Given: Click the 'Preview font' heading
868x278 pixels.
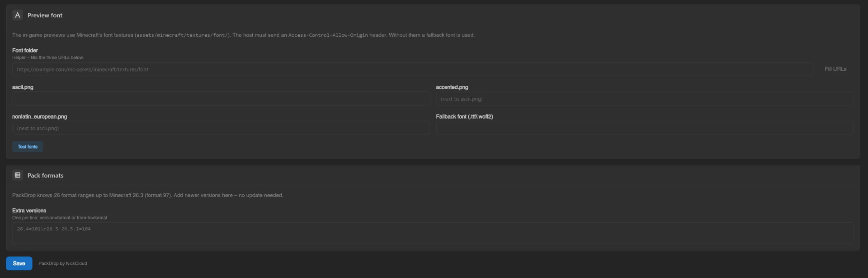Looking at the screenshot, I should pyautogui.click(x=45, y=15).
